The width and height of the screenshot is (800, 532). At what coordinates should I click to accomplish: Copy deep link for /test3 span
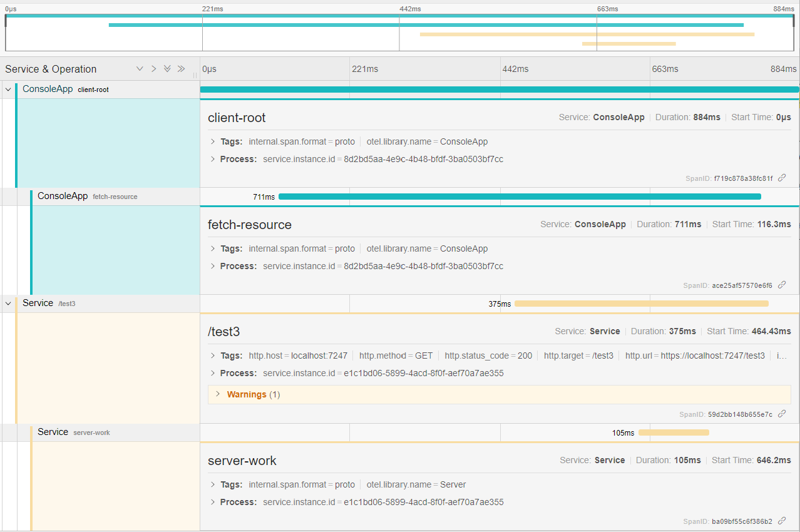(782, 414)
